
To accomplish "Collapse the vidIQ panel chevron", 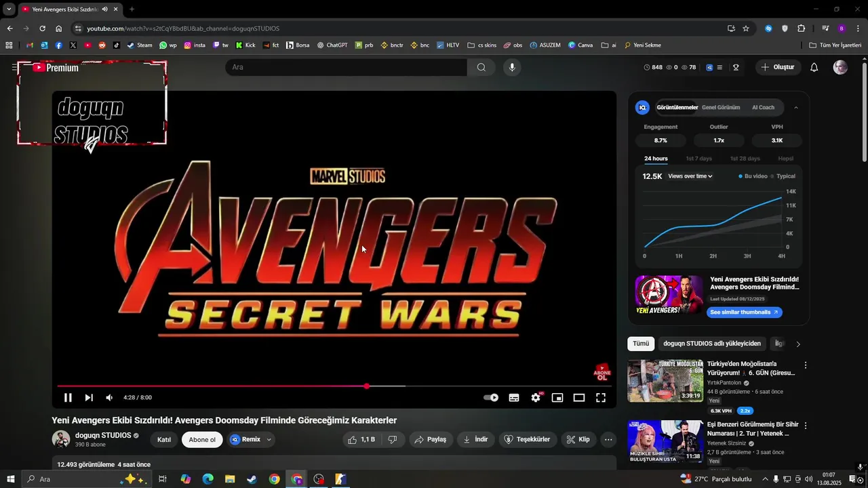I will tap(796, 107).
